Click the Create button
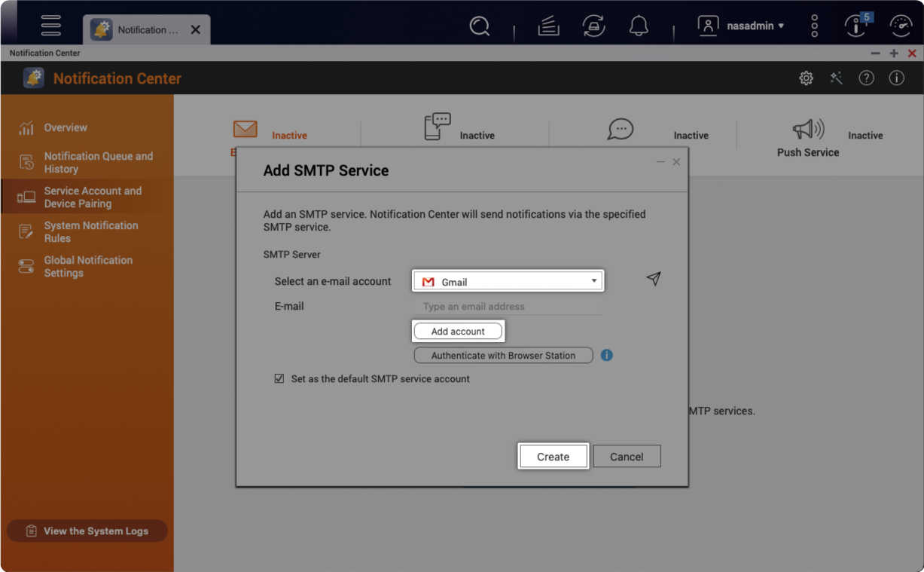924x572 pixels. click(553, 456)
